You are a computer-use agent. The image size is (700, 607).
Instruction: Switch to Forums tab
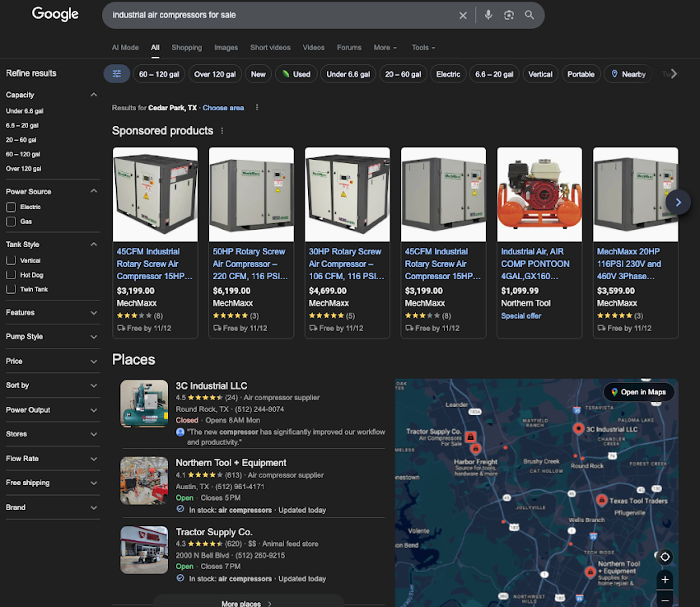coord(349,47)
